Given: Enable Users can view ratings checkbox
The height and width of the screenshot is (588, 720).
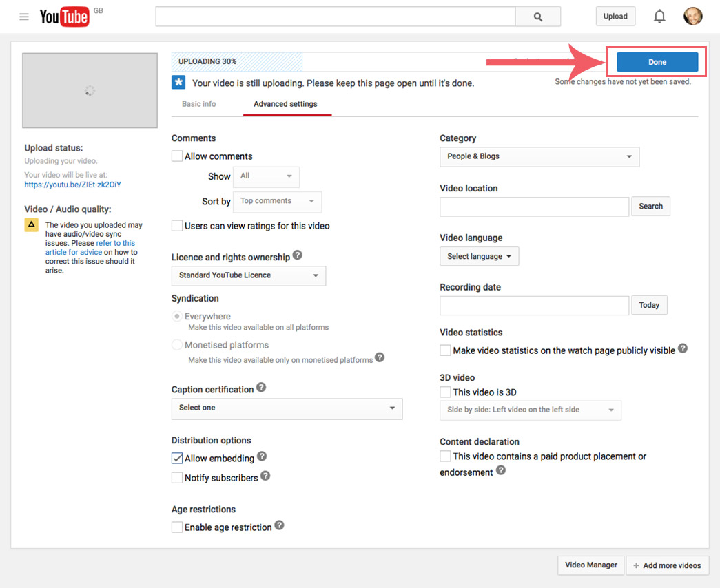Looking at the screenshot, I should pyautogui.click(x=177, y=226).
